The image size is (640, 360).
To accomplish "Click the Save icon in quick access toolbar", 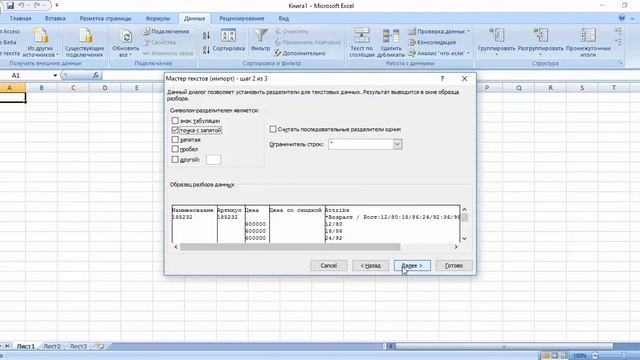I will point(10,5).
